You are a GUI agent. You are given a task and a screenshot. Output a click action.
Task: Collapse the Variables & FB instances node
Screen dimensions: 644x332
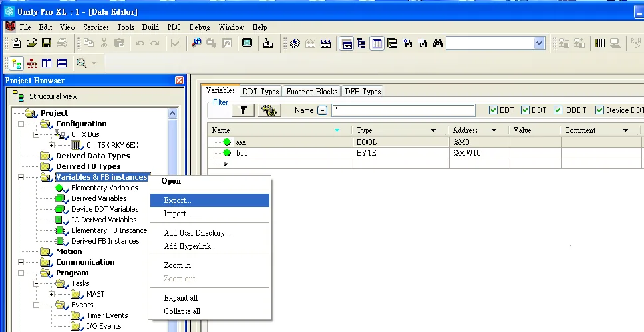point(21,177)
